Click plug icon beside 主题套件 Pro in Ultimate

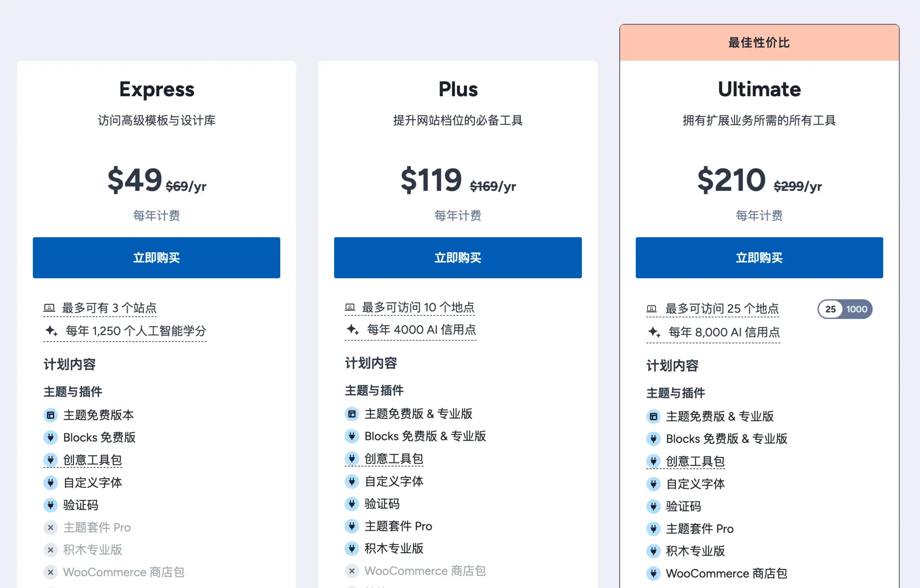click(653, 528)
